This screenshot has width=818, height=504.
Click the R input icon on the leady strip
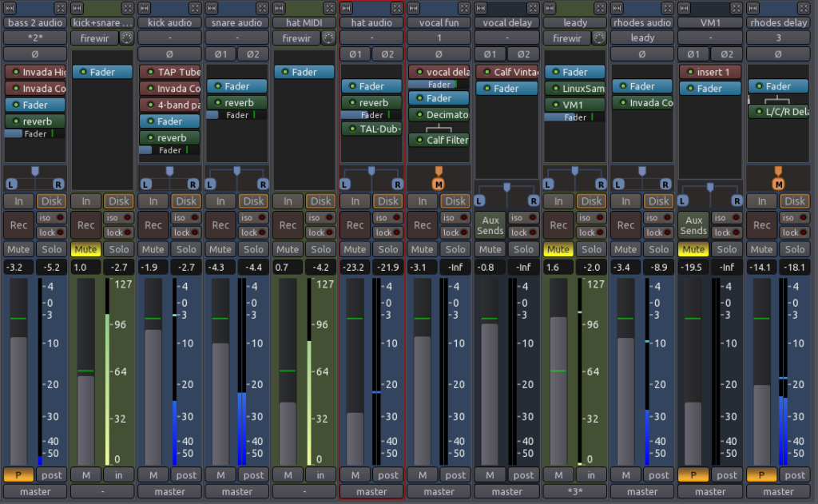point(601,185)
